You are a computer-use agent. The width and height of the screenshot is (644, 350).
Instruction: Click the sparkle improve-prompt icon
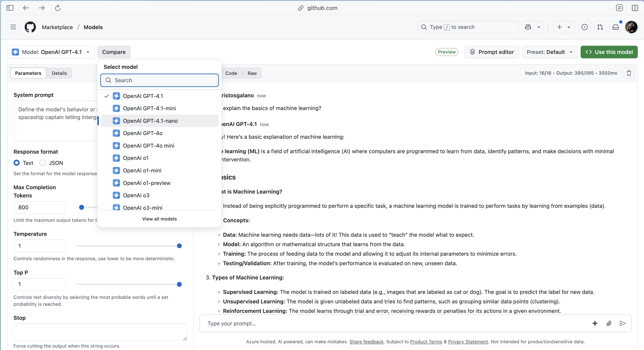tap(595, 323)
